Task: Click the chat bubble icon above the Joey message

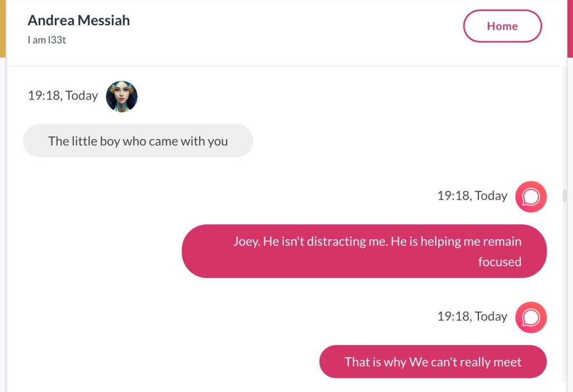Action: coord(530,196)
